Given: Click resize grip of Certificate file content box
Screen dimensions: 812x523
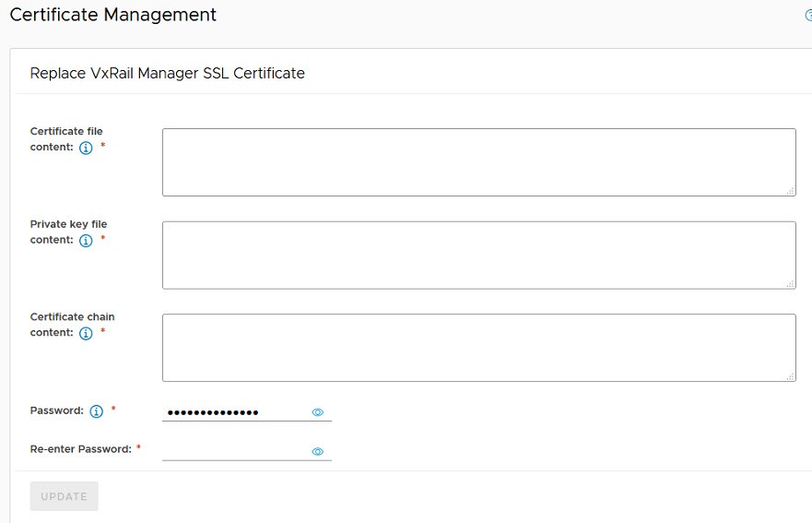Looking at the screenshot, I should (790, 191).
